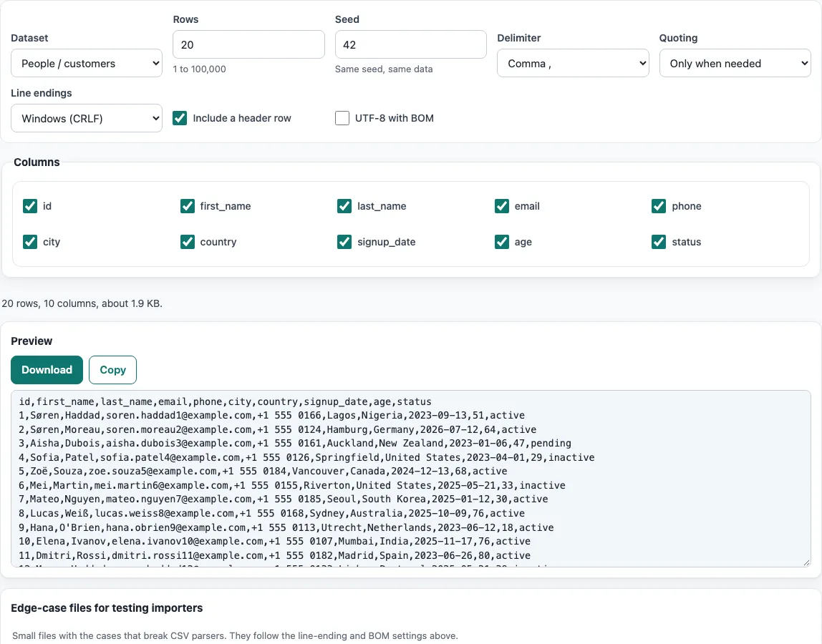Click the row starting 6,Mei,Martin
The image size is (822, 644).
tap(292, 485)
